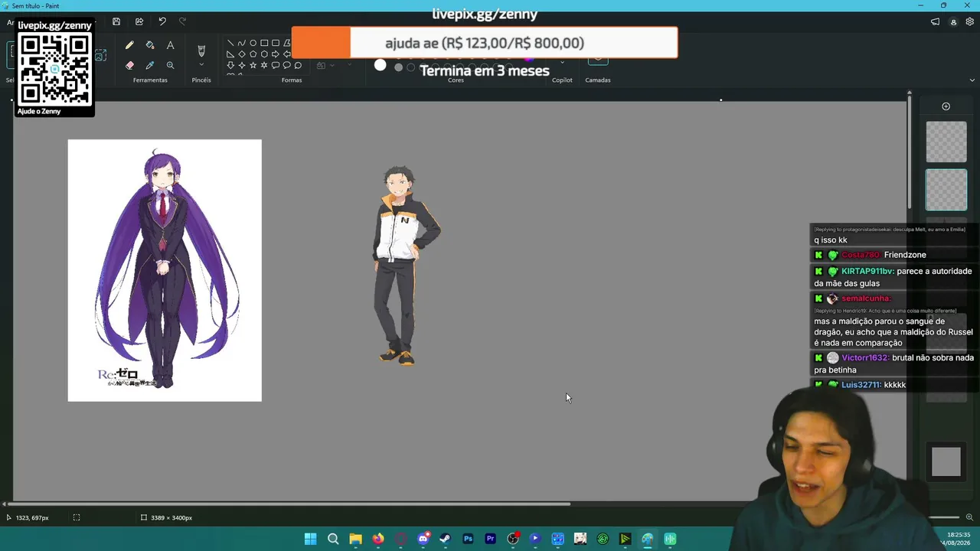980x551 pixels.
Task: Select the rounded speech bubble shape
Action: click(276, 65)
